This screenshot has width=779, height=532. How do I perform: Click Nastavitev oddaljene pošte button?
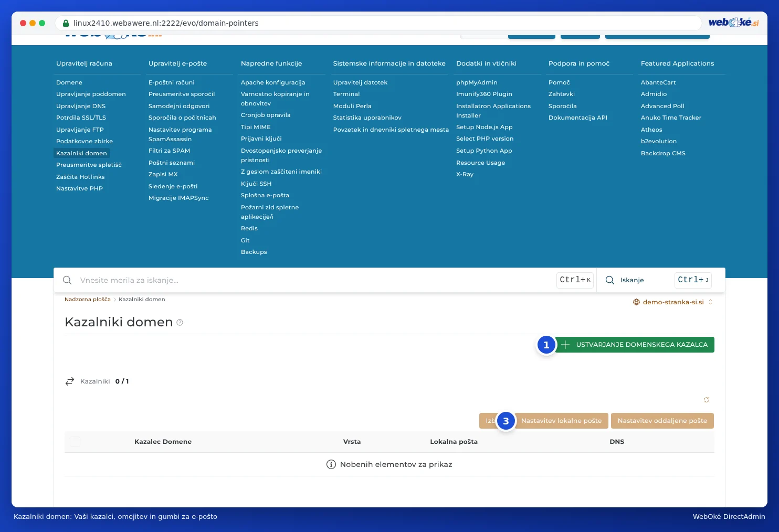click(x=662, y=421)
